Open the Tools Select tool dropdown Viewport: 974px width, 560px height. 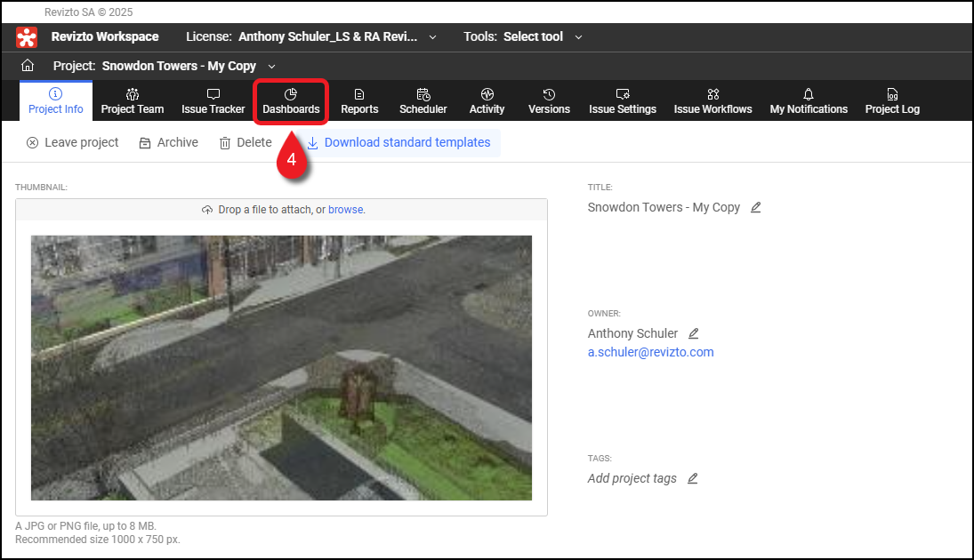point(578,37)
